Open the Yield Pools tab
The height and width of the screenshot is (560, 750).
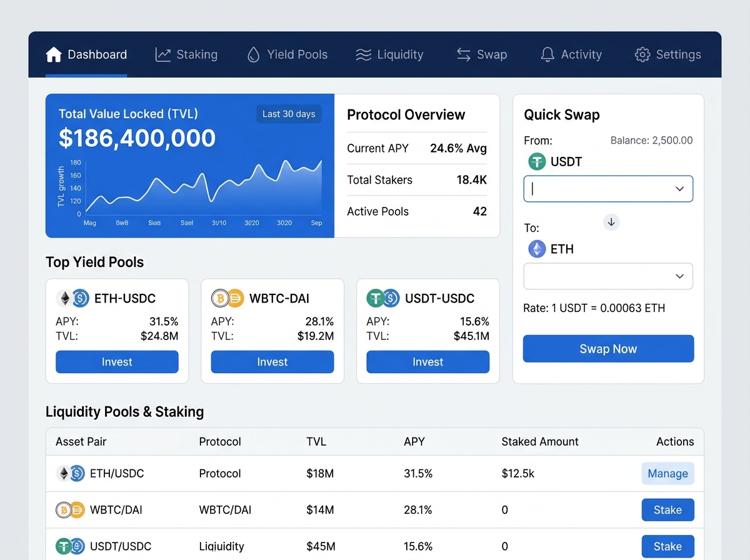(287, 54)
